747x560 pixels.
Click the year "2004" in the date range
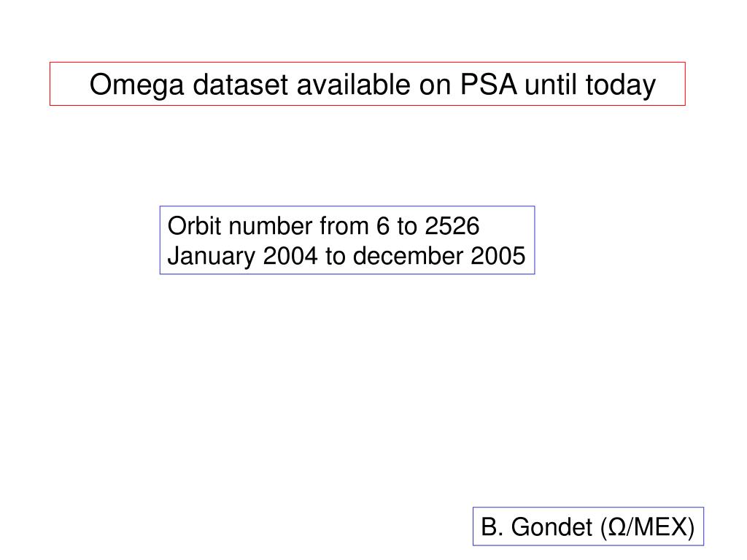(290, 256)
